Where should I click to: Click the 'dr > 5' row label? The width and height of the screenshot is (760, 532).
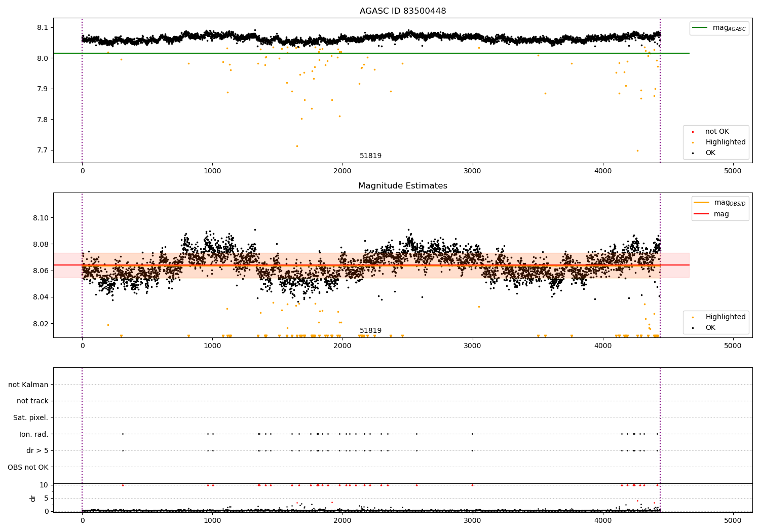[37, 451]
